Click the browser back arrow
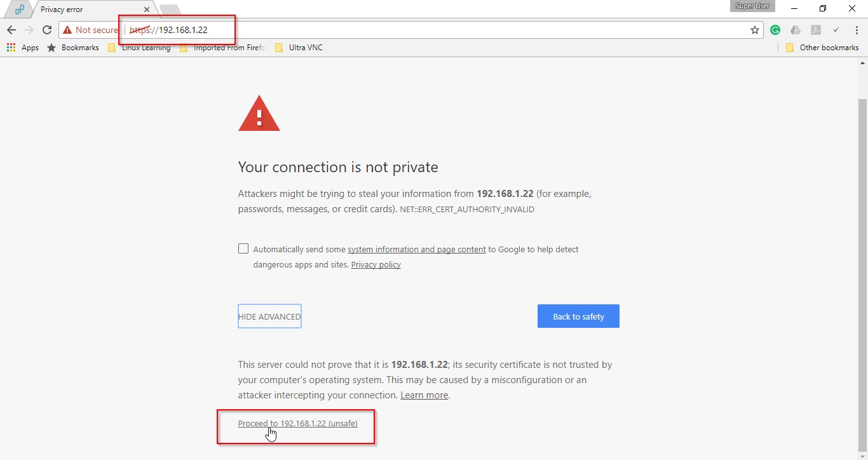 [x=11, y=30]
